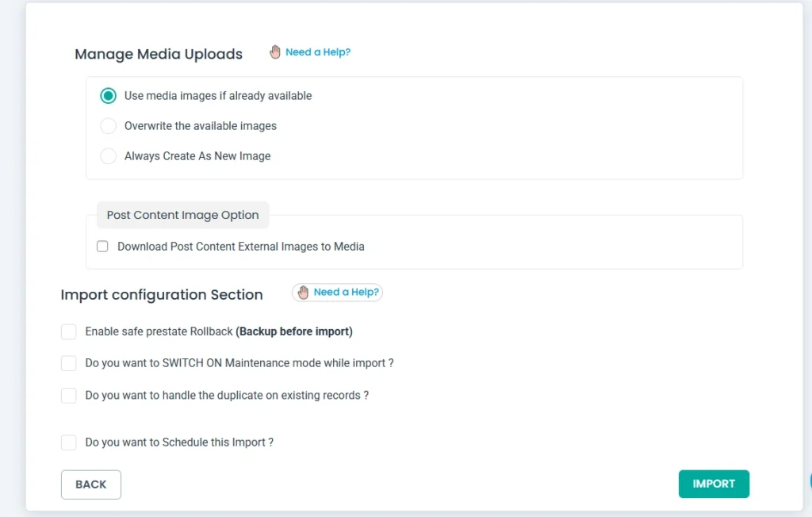Start the import with the IMPORT button
Image resolution: width=812 pixels, height=517 pixels.
point(714,484)
